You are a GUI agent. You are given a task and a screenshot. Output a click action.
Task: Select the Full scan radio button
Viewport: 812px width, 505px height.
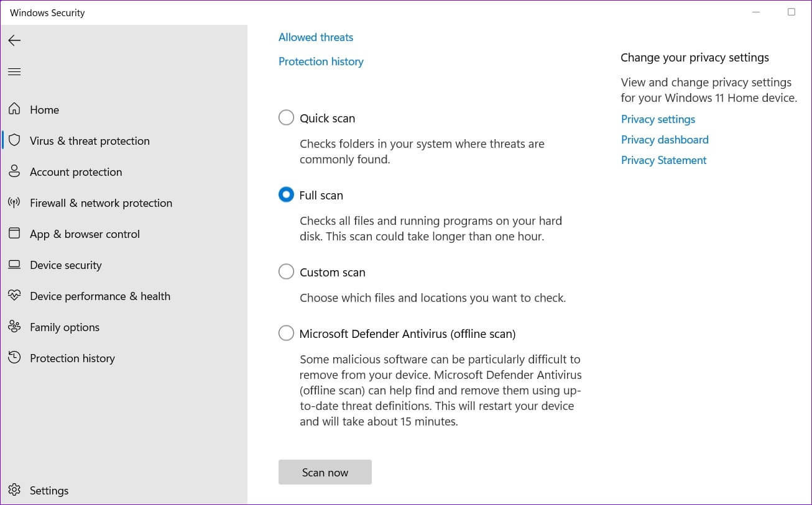click(286, 195)
